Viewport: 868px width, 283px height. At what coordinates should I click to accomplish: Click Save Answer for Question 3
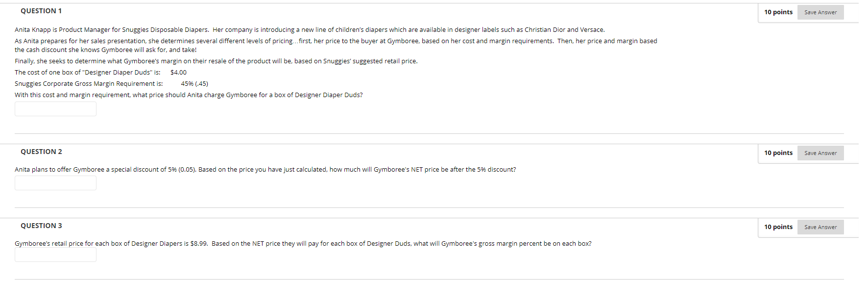tap(820, 227)
